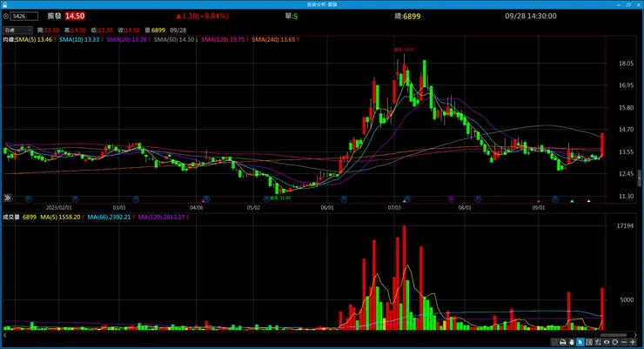Click the highlighted price 14.50
The height and width of the screenshot is (349, 644).
[75, 16]
